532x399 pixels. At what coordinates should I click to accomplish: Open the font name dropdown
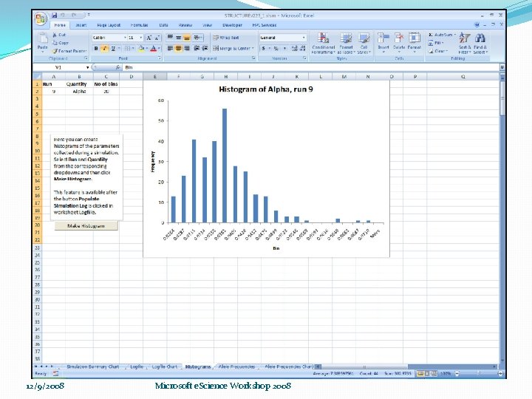point(125,38)
